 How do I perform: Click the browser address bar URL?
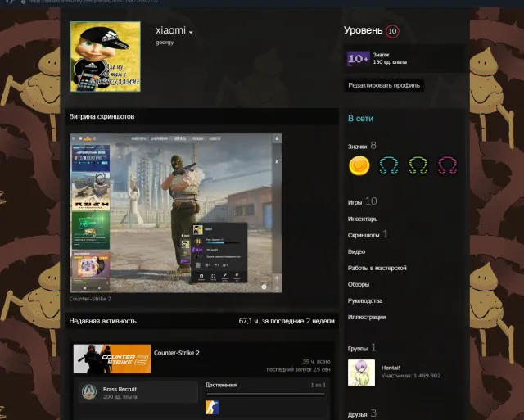(93, 2)
